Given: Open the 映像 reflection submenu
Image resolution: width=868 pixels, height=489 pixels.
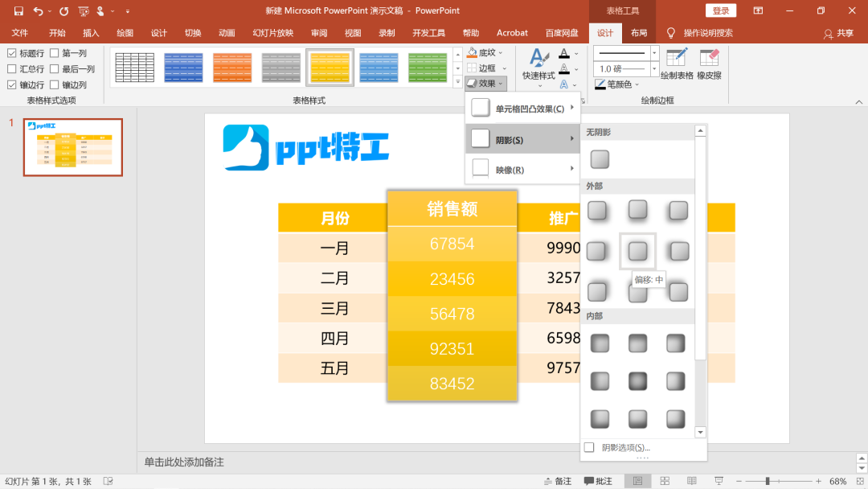Looking at the screenshot, I should pyautogui.click(x=522, y=170).
